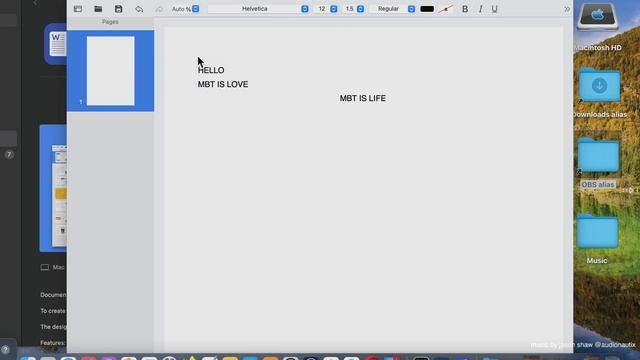The width and height of the screenshot is (640, 360).
Task: Click the MBT IS LOVE line
Action: (223, 84)
